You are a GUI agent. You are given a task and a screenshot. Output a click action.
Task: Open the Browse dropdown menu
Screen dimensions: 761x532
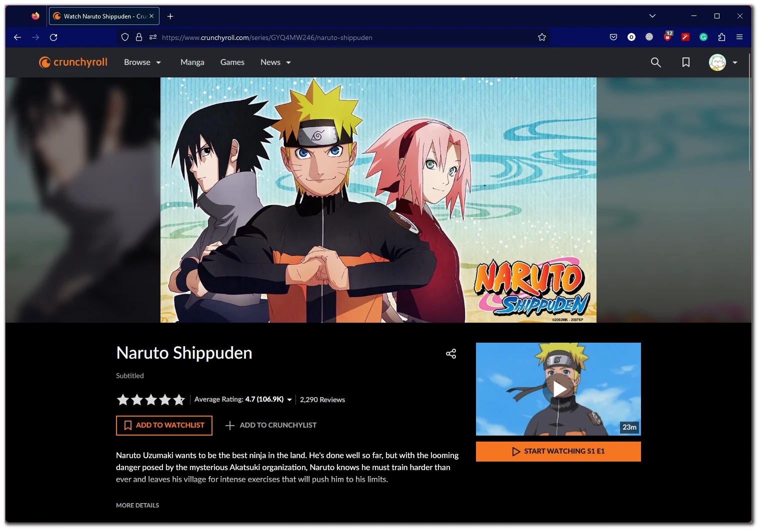[x=142, y=62]
